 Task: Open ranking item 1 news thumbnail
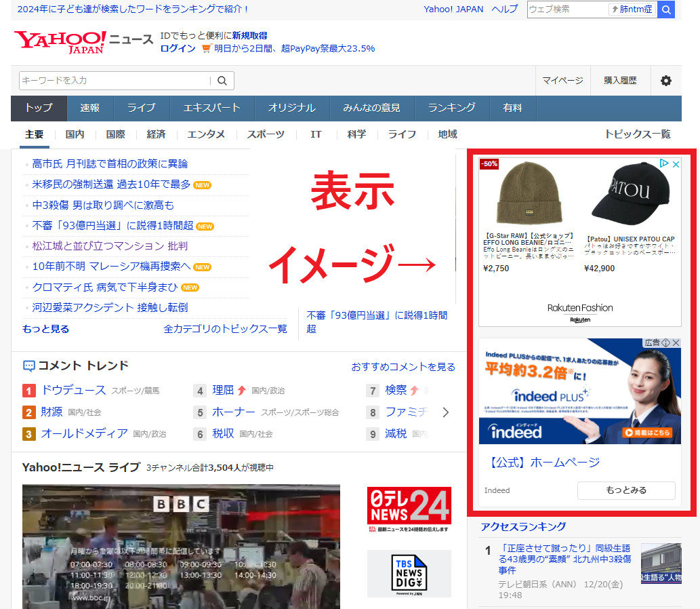click(661, 564)
